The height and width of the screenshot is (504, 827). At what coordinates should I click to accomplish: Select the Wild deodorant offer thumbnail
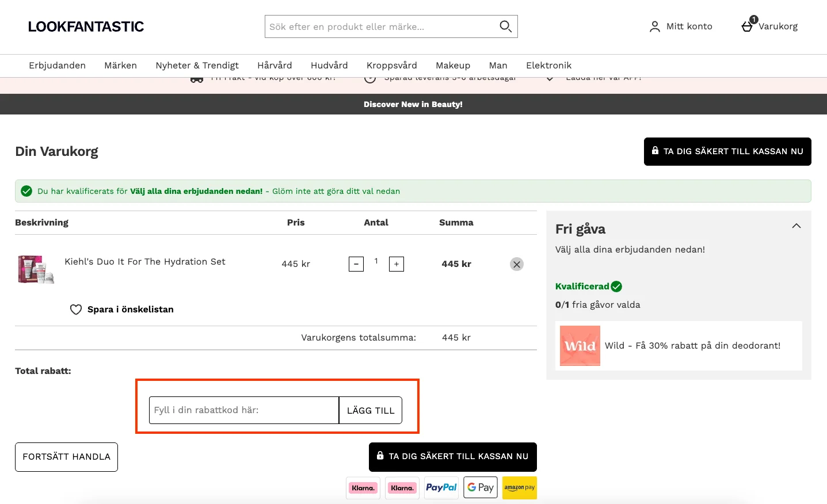pyautogui.click(x=580, y=346)
